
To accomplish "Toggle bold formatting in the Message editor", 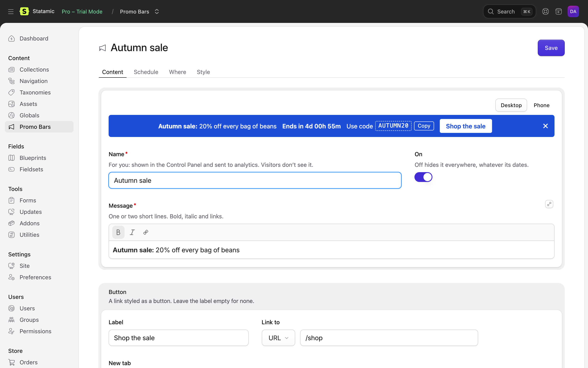I will 118,232.
